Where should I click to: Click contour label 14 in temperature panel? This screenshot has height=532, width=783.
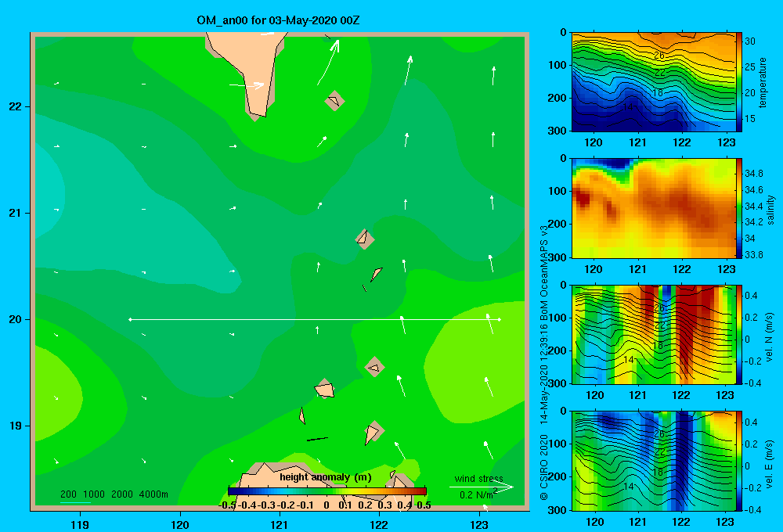[628, 107]
